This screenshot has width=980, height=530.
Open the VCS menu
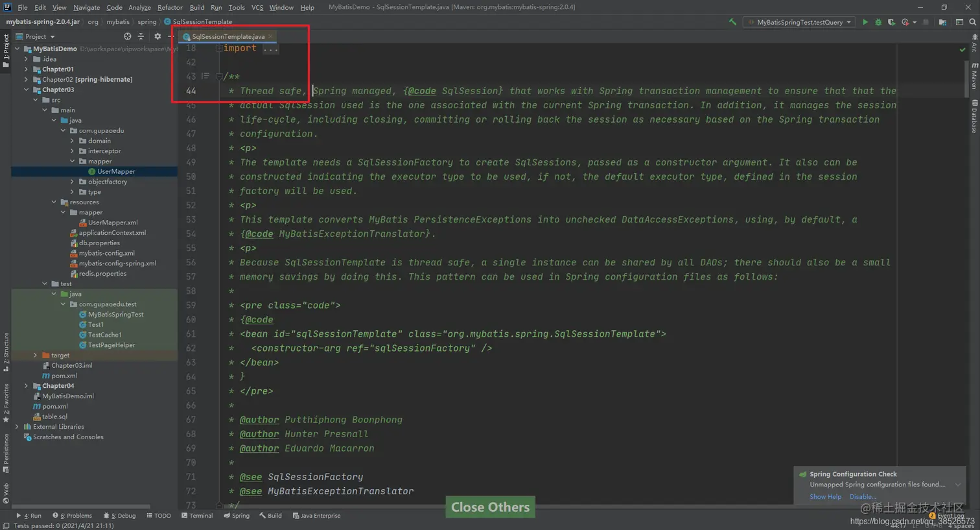coord(257,7)
